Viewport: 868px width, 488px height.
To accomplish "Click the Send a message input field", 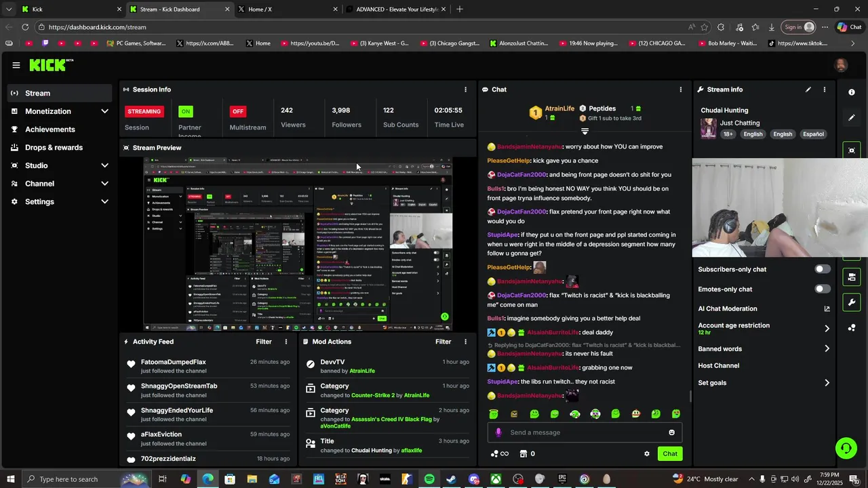I will [585, 432].
